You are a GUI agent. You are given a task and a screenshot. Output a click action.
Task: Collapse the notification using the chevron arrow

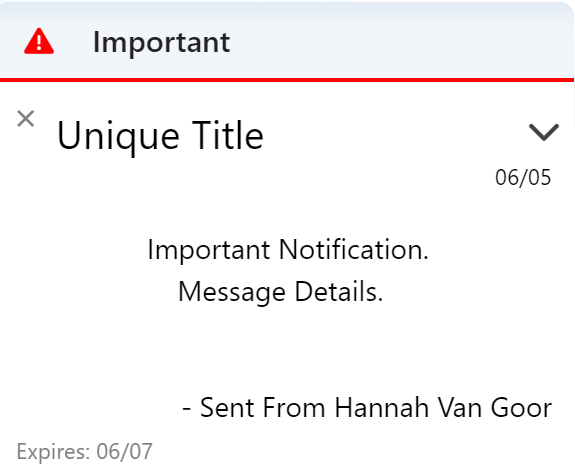pos(544,132)
